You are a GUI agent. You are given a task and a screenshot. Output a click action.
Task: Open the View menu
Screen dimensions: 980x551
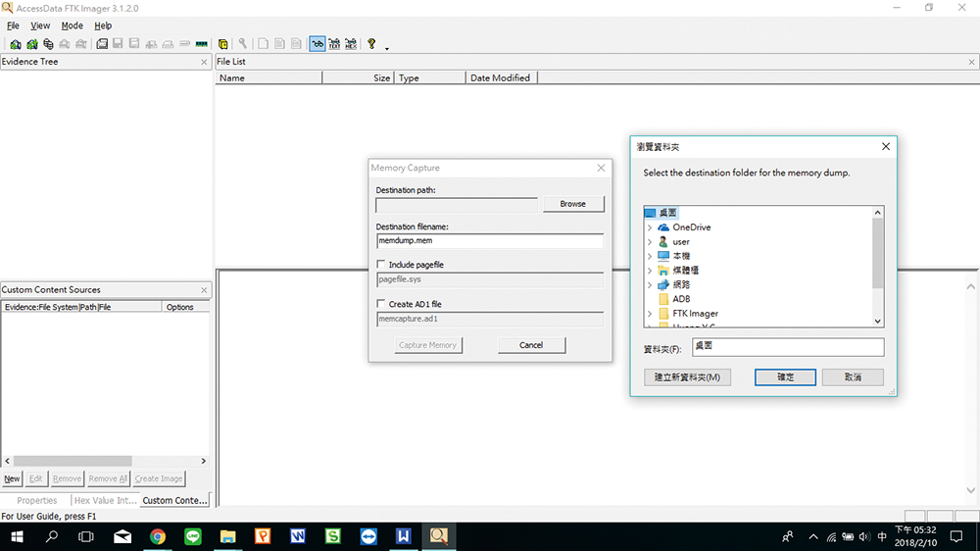coord(40,25)
